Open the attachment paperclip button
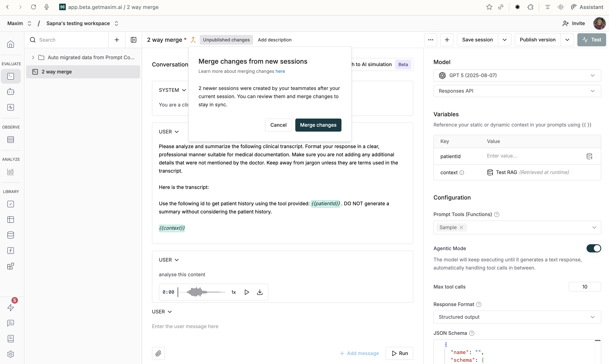Screen dimensions: 609x364 [158, 353]
